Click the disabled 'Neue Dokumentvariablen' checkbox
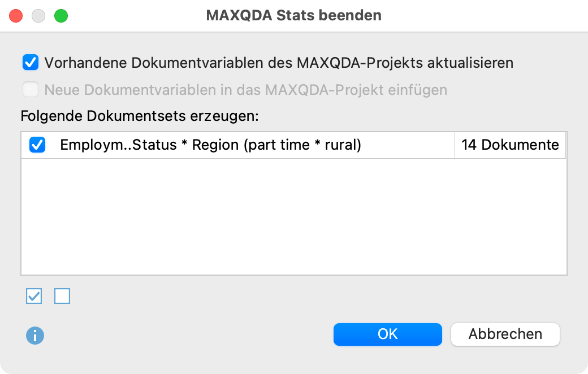588x374 pixels. point(29,90)
